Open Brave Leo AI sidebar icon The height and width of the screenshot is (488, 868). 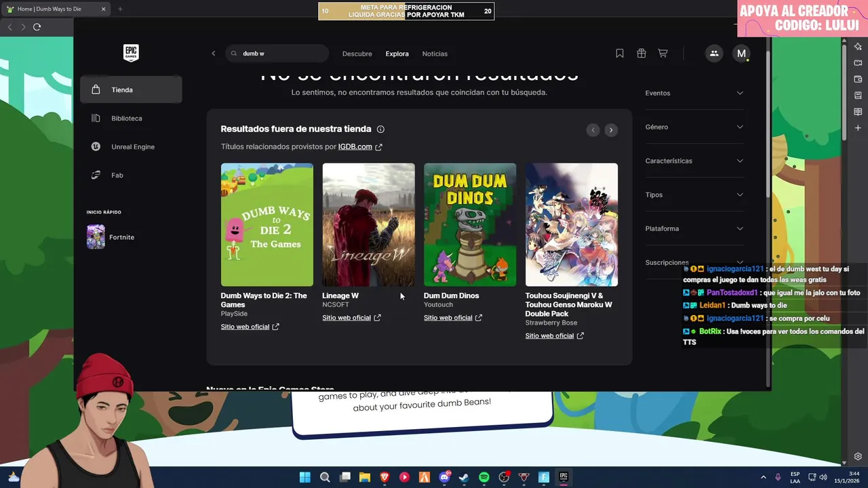pyautogui.click(x=858, y=47)
